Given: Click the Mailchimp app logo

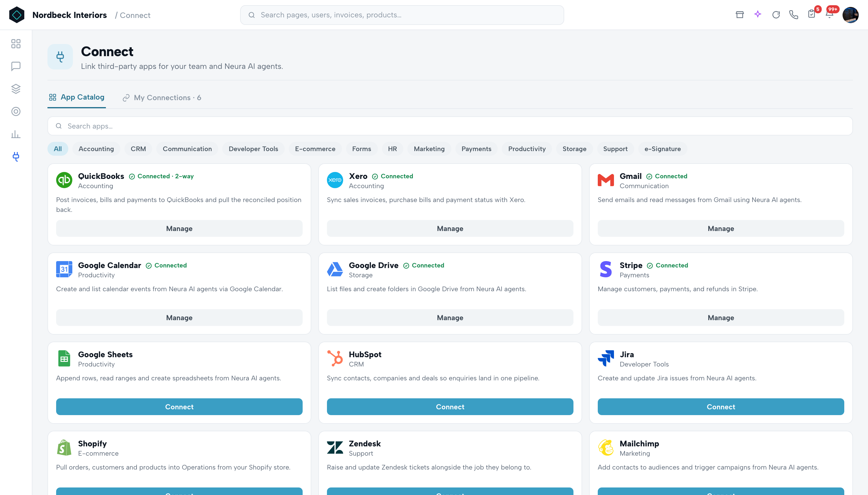Looking at the screenshot, I should 606,448.
